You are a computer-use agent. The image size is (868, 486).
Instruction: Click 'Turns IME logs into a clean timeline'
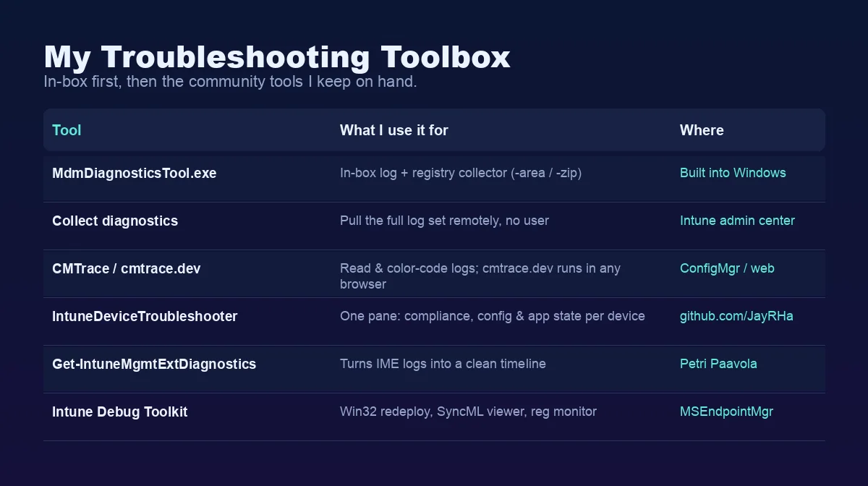coord(443,364)
